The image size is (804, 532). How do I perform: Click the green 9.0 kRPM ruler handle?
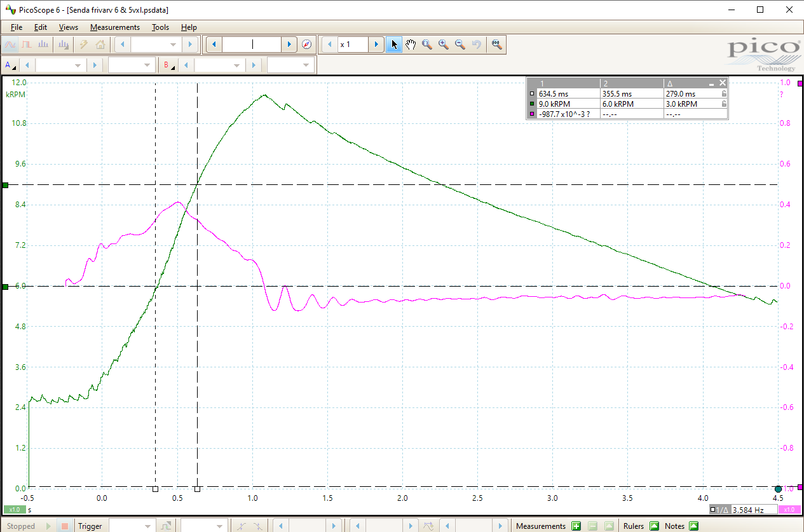point(5,185)
